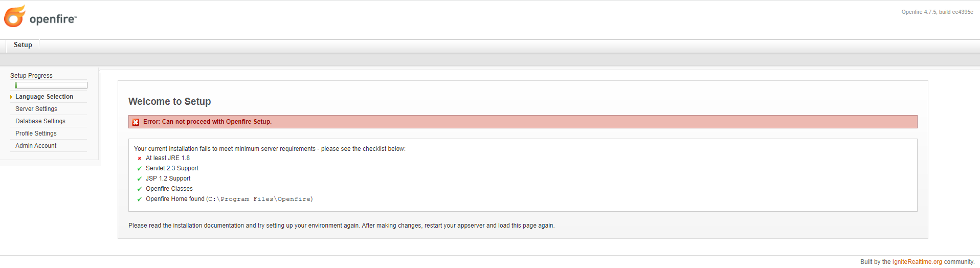The height and width of the screenshot is (268, 980).
Task: Click green checkmark beside Servlet 2.3 Support
Action: 139,169
